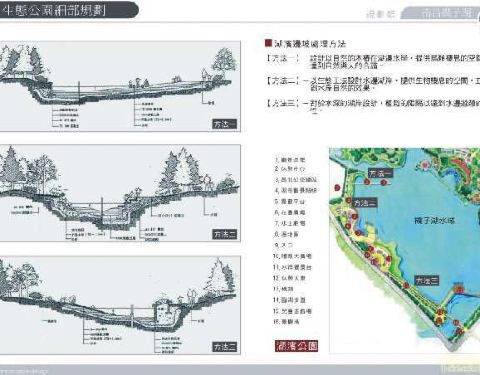Click the dark red square before 湖濱護坡處理方法
The height and width of the screenshot is (375, 480).
[268, 43]
